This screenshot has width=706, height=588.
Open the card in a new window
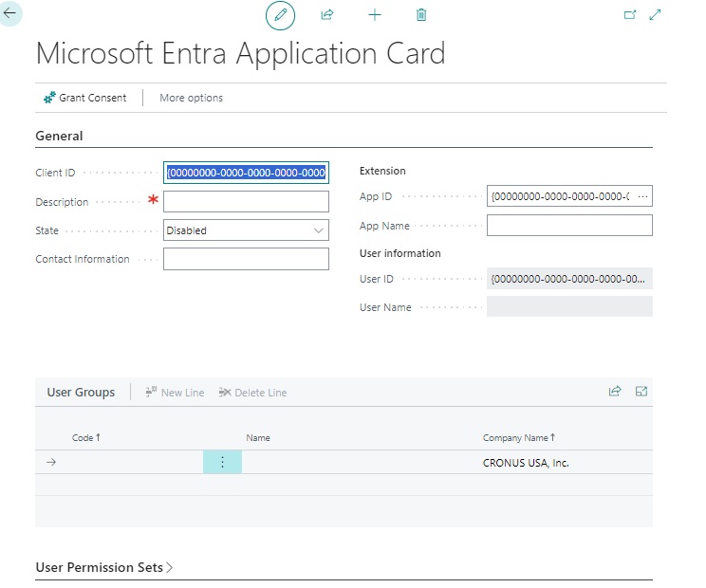(630, 15)
